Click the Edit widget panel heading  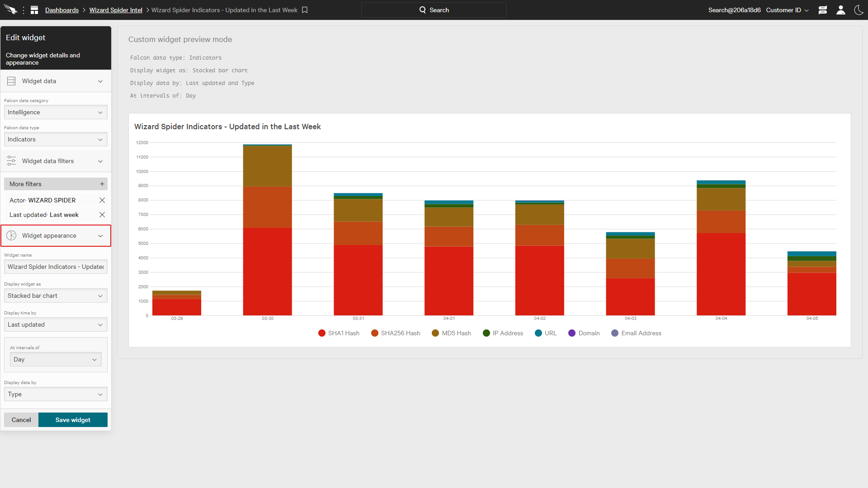[x=25, y=38]
